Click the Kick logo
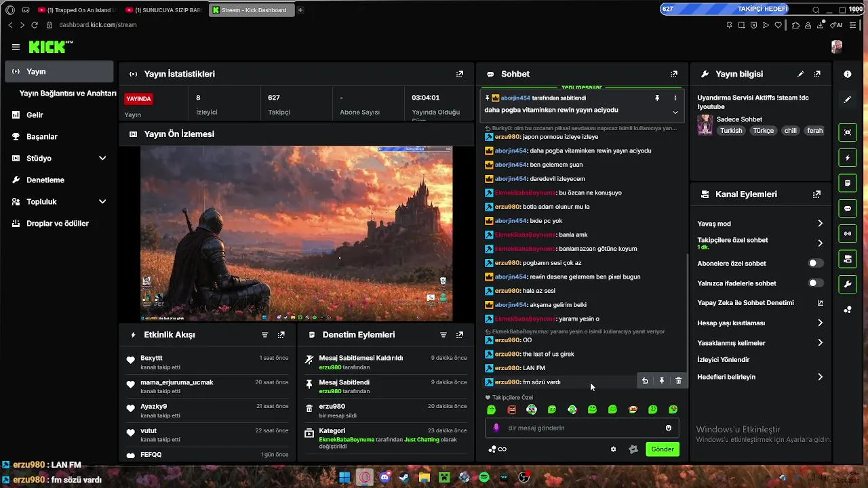The height and width of the screenshot is (488, 868). click(50, 47)
